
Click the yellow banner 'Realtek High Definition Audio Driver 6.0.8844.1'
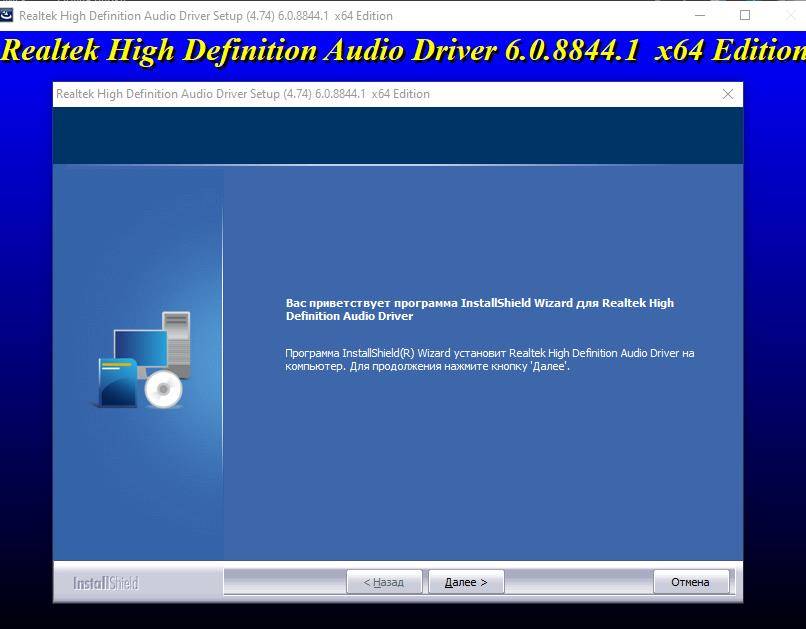tap(320, 50)
